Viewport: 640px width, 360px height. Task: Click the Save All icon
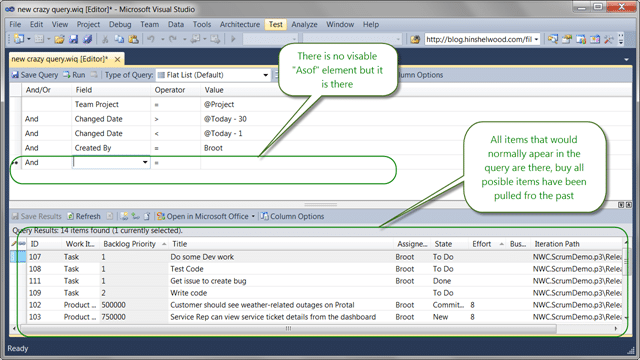87,39
